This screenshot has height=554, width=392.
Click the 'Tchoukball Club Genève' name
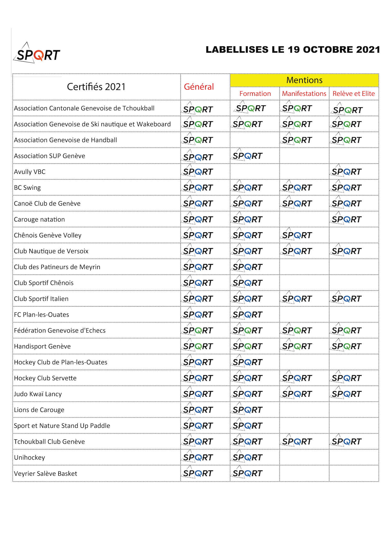tap(49, 442)
